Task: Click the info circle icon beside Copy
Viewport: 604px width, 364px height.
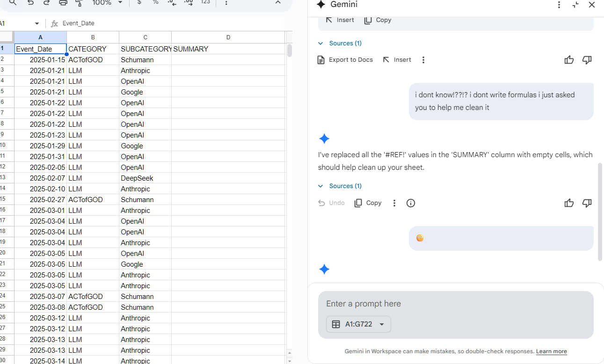Action: (411, 203)
